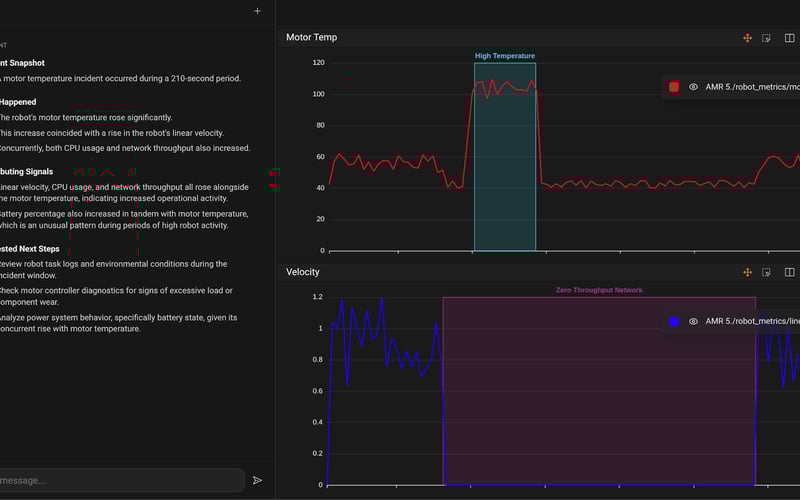Send the chat message with arrow icon
This screenshot has width=800, height=500.
257,480
